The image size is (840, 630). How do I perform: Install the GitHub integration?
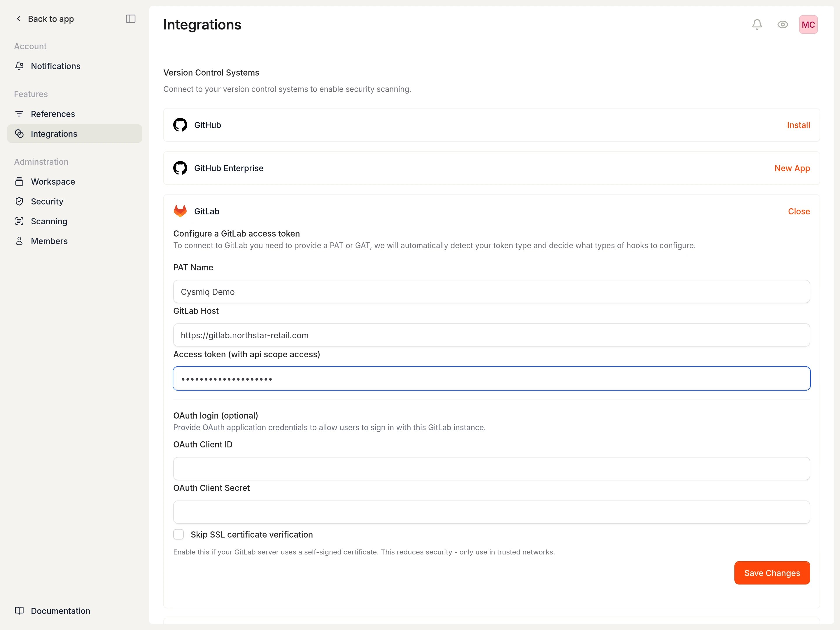[x=798, y=125]
